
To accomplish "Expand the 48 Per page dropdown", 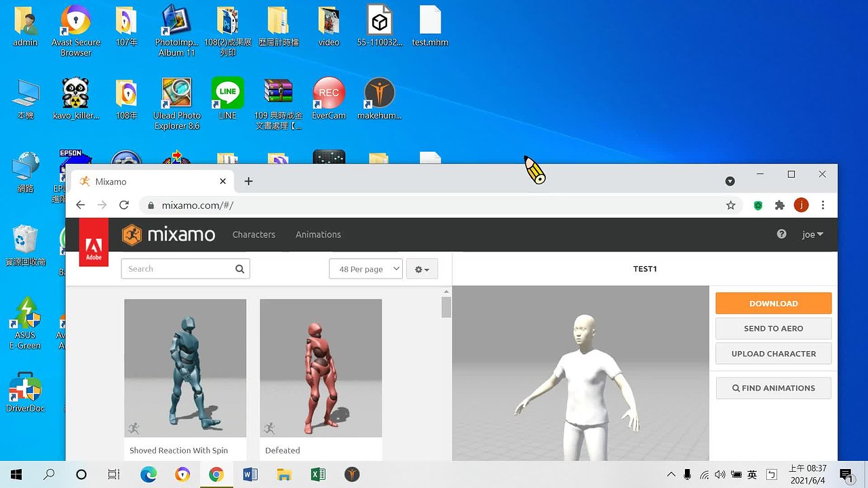I will [366, 269].
